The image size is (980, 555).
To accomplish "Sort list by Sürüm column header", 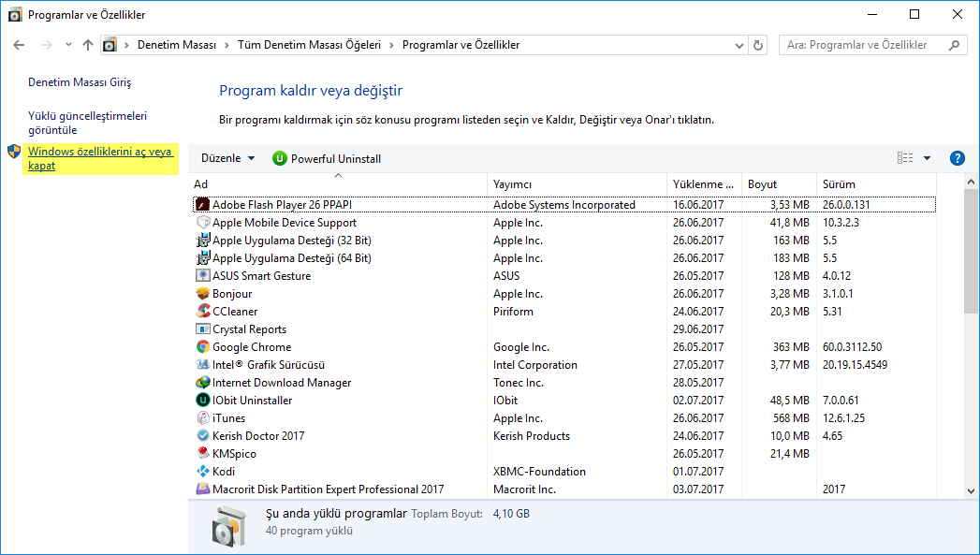I will point(876,184).
